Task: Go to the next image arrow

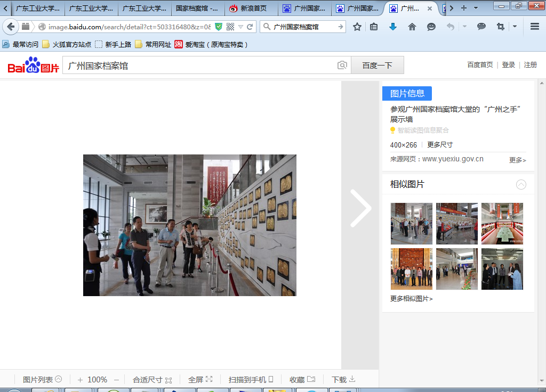Action: [x=360, y=208]
